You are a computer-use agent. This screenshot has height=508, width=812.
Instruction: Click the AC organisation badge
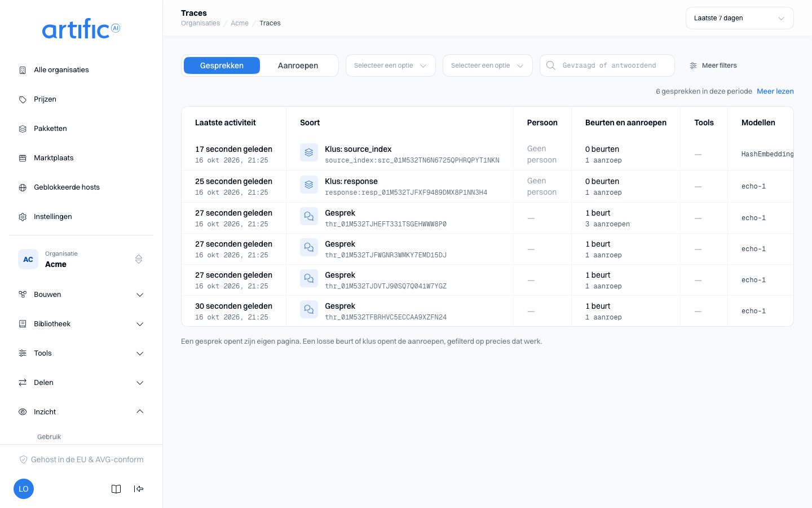(x=28, y=259)
